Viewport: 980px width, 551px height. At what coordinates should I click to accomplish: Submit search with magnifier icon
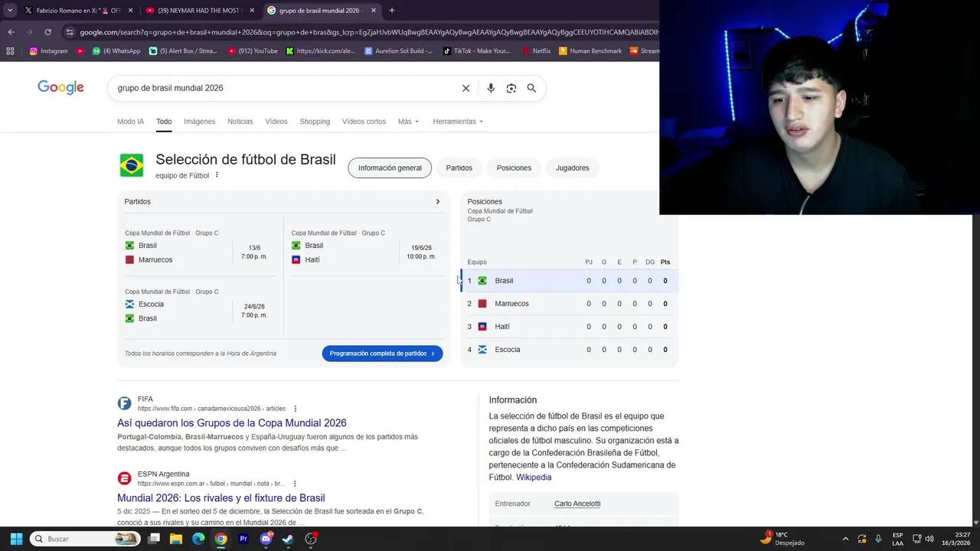point(531,88)
